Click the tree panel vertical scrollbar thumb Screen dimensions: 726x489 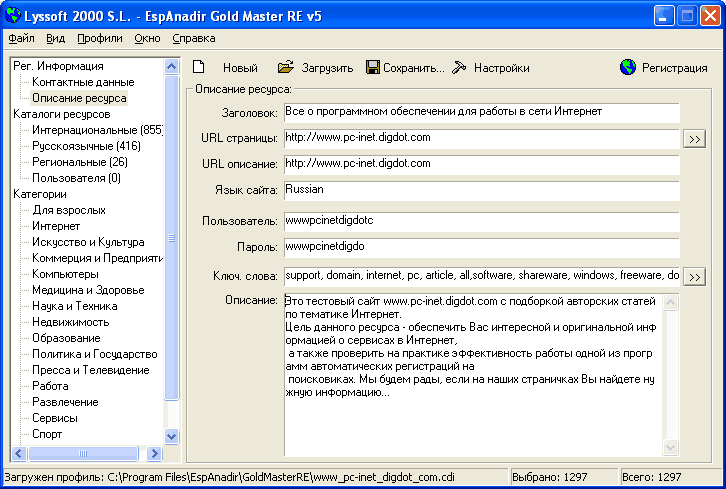171,238
